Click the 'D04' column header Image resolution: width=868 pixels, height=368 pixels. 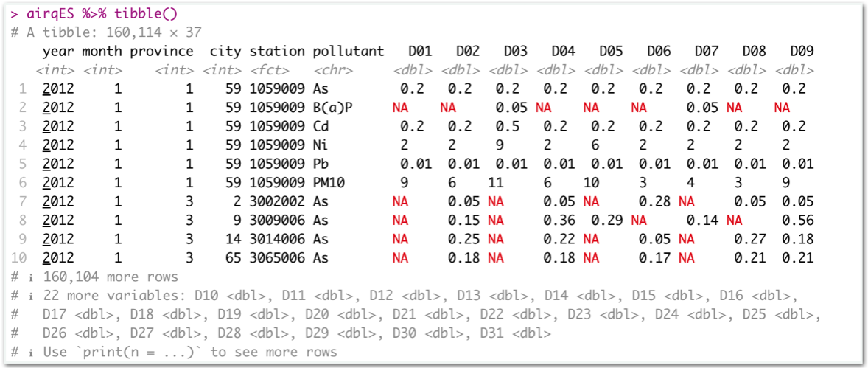[x=563, y=52]
